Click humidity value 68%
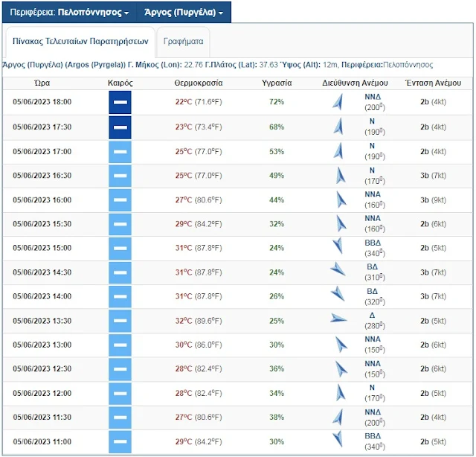 click(277, 127)
